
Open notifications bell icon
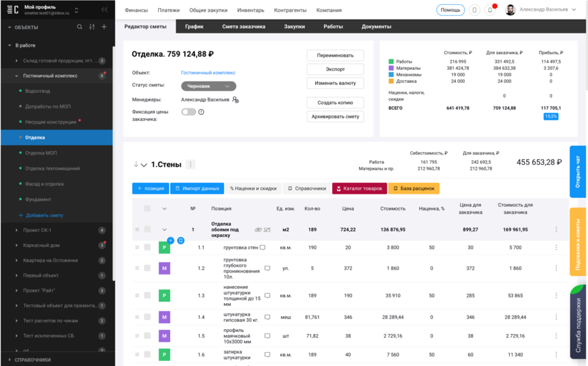pyautogui.click(x=490, y=10)
